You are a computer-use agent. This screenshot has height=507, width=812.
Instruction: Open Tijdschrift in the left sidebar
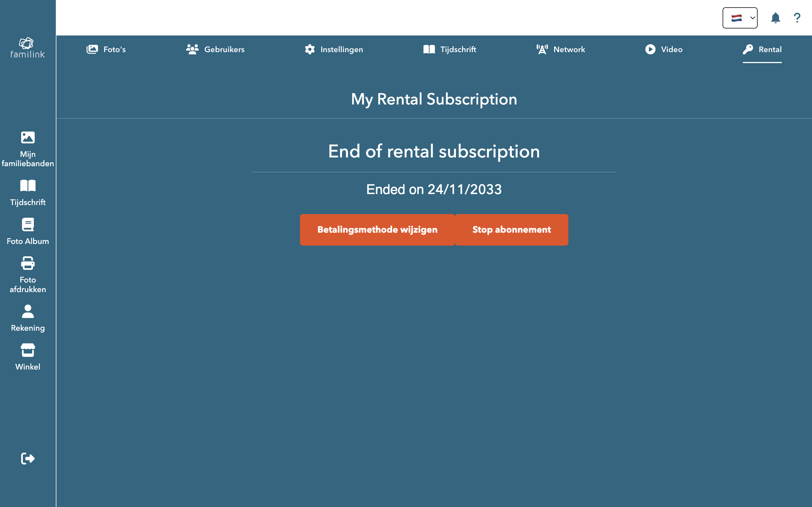pos(28,193)
